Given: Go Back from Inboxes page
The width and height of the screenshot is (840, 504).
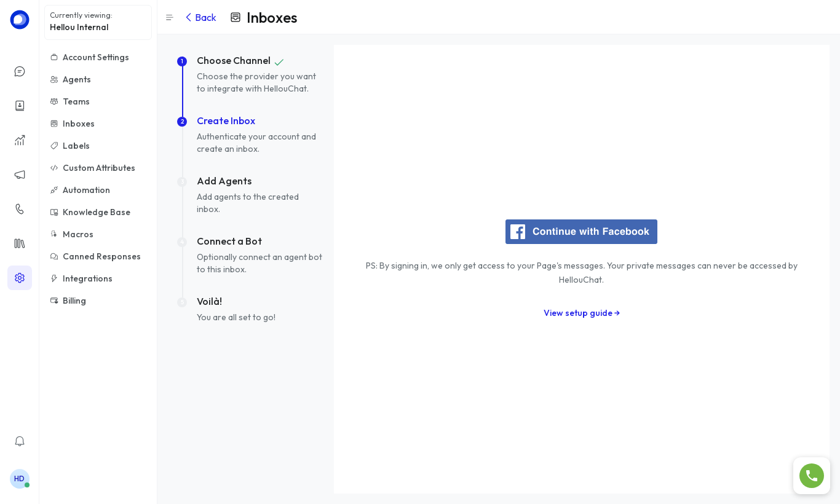Looking at the screenshot, I should [x=200, y=18].
